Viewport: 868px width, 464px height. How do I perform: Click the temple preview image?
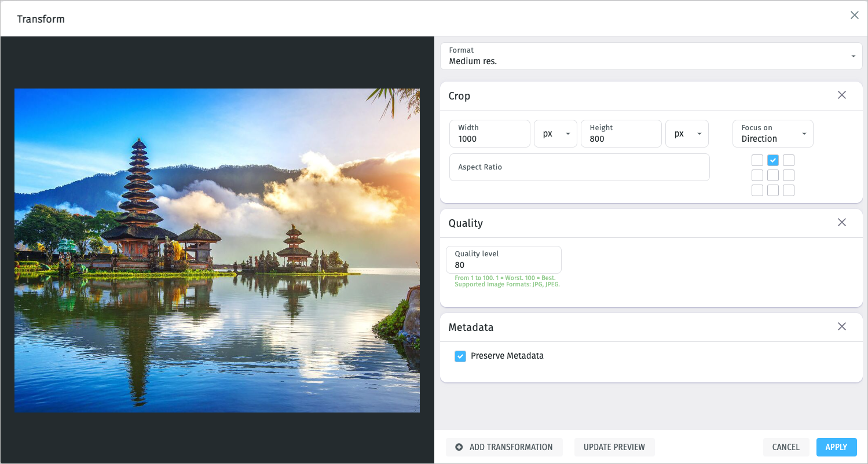coord(217,250)
